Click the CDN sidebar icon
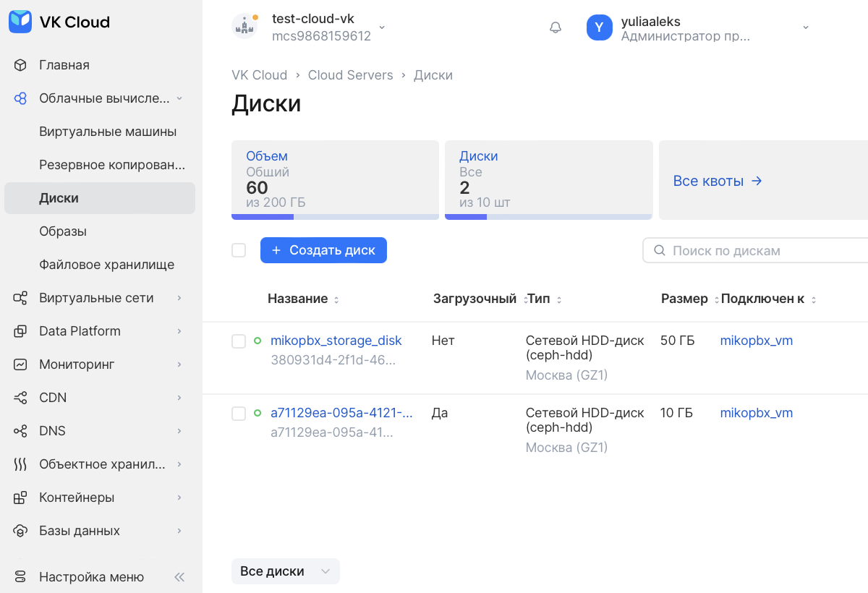This screenshot has width=868, height=593. 20,398
